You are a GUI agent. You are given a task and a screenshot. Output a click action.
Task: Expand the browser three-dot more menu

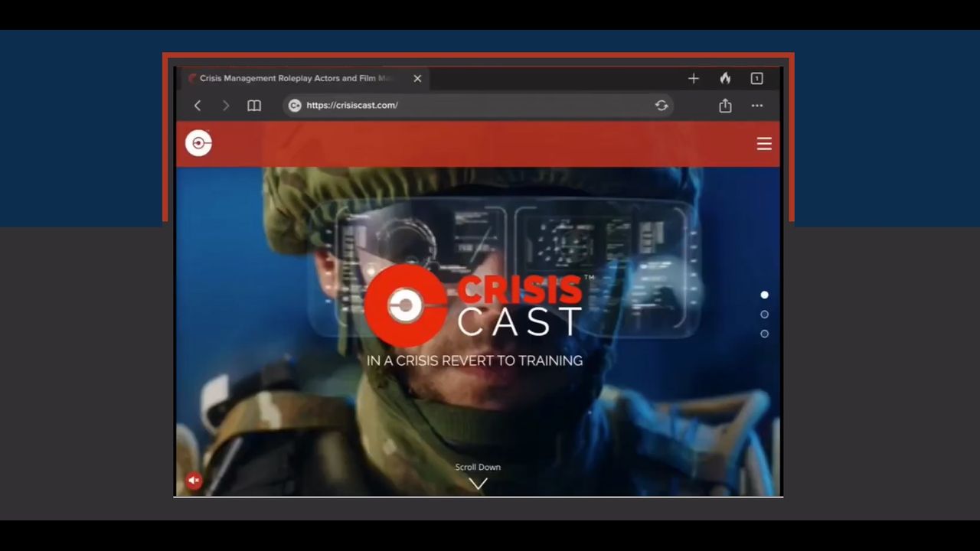click(x=756, y=106)
